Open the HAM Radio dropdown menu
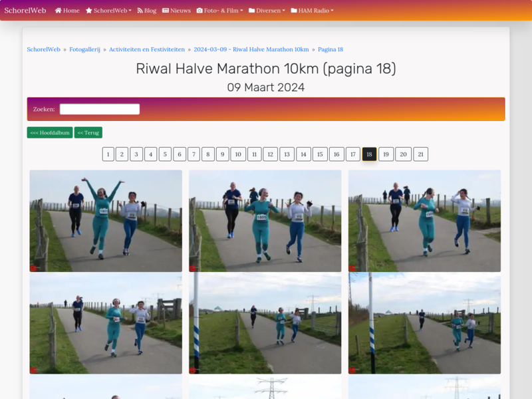 312,11
